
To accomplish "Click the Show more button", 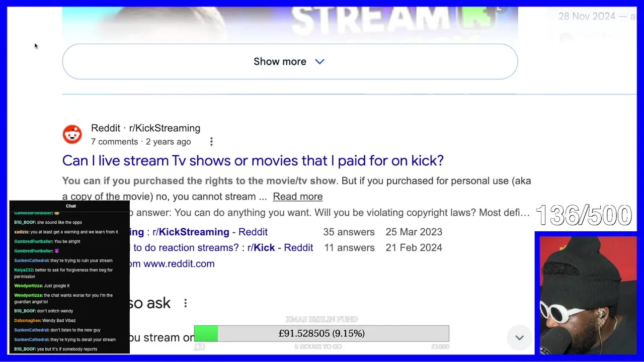I will tap(290, 61).
